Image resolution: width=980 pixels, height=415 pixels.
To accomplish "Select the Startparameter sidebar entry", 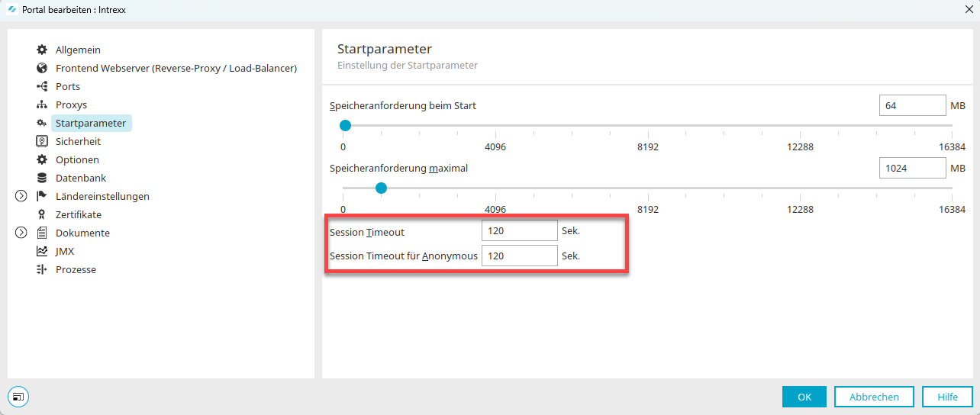I will click(90, 123).
